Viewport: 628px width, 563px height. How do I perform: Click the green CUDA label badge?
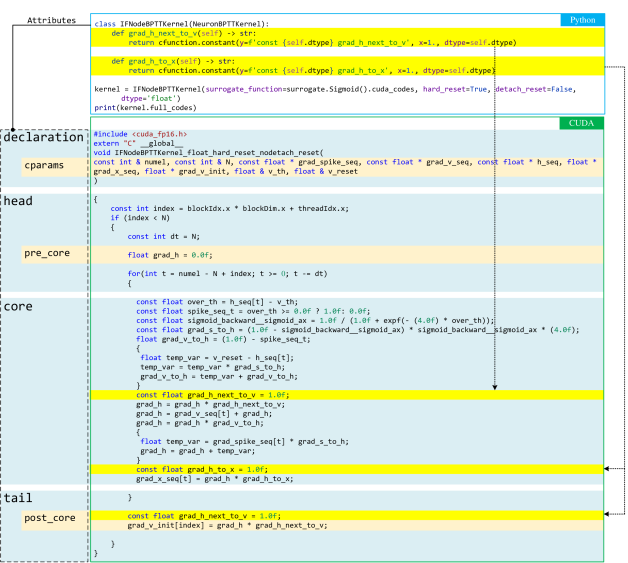582,123
